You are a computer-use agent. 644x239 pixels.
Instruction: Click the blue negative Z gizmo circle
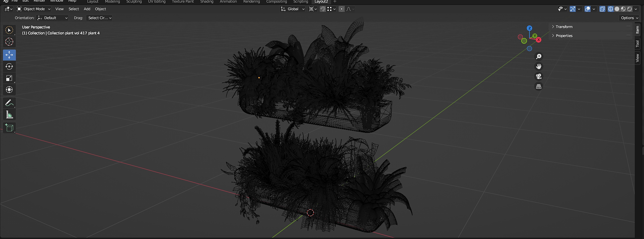click(529, 49)
